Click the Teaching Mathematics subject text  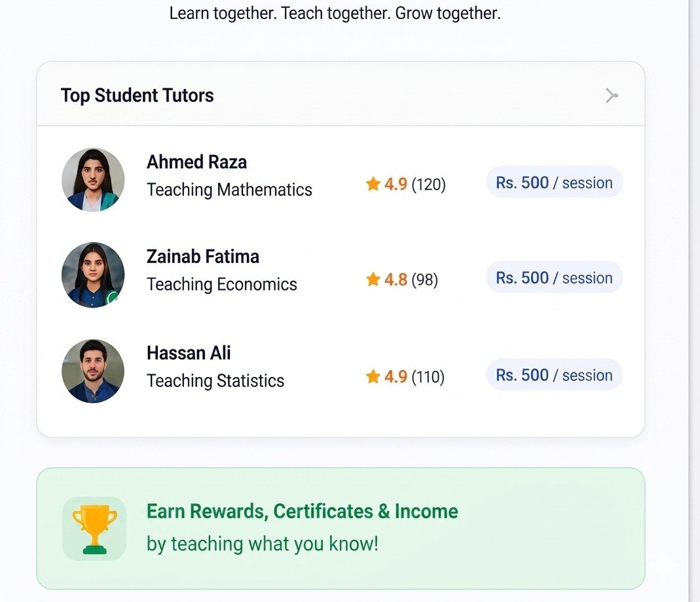[229, 190]
